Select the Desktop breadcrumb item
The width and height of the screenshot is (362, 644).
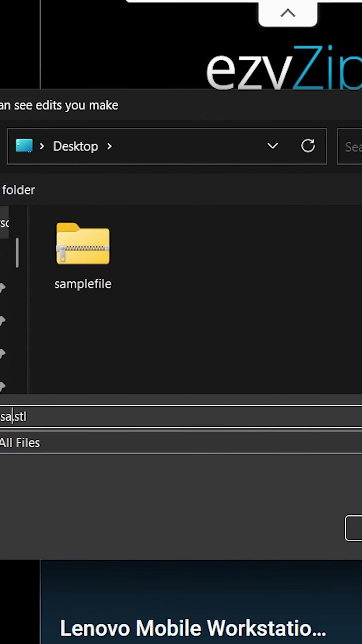75,146
